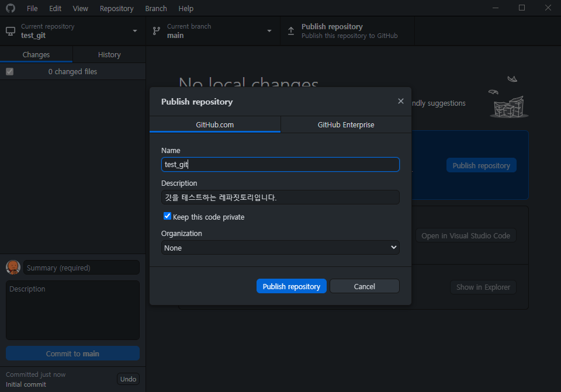
Task: Open the Help menu
Action: 186,8
